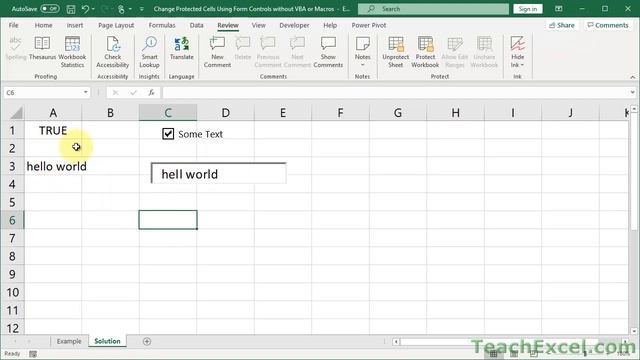Toggle AutoSave switch

(x=49, y=9)
